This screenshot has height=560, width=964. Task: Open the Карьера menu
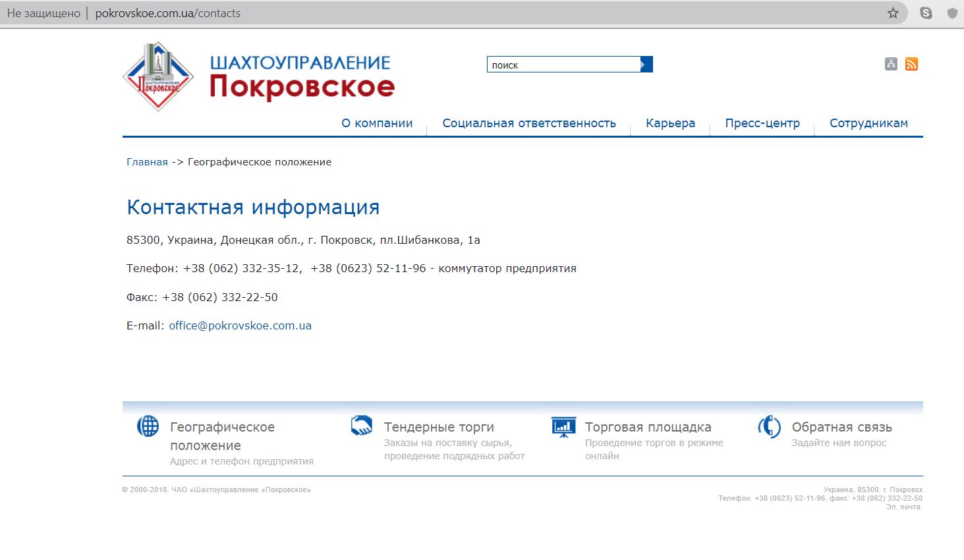670,123
